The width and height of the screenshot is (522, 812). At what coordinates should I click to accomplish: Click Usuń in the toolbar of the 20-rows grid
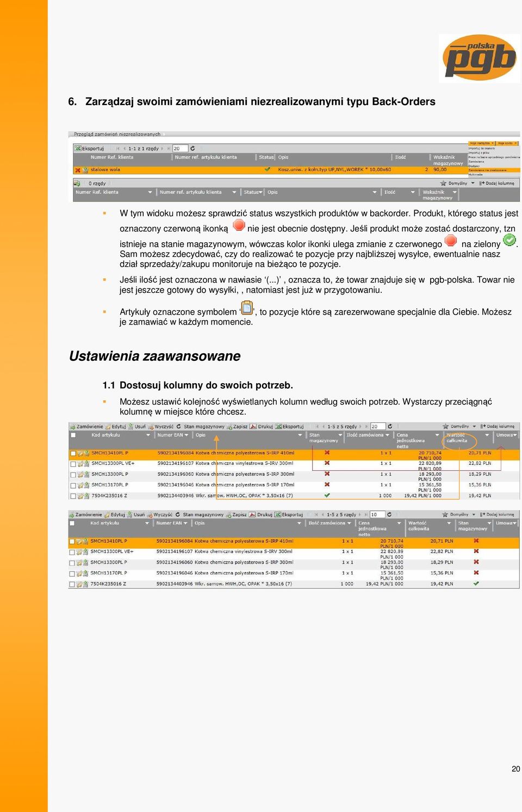tap(136, 427)
